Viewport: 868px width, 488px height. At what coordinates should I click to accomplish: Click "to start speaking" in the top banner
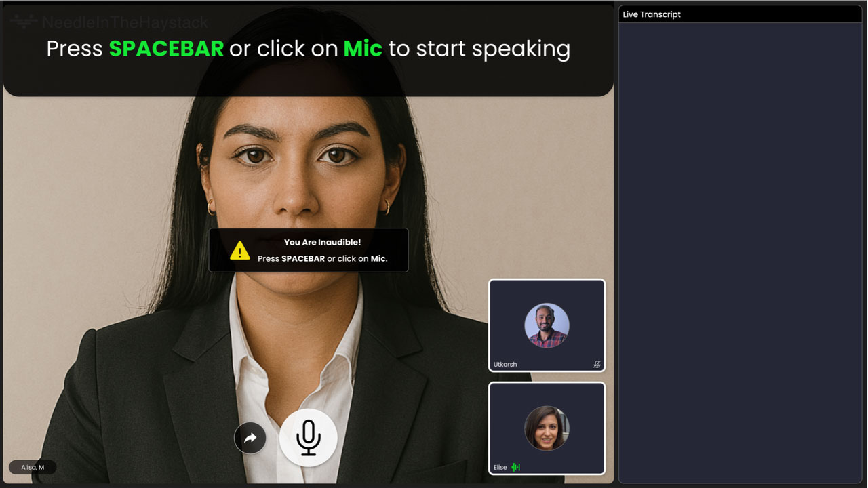(x=479, y=49)
